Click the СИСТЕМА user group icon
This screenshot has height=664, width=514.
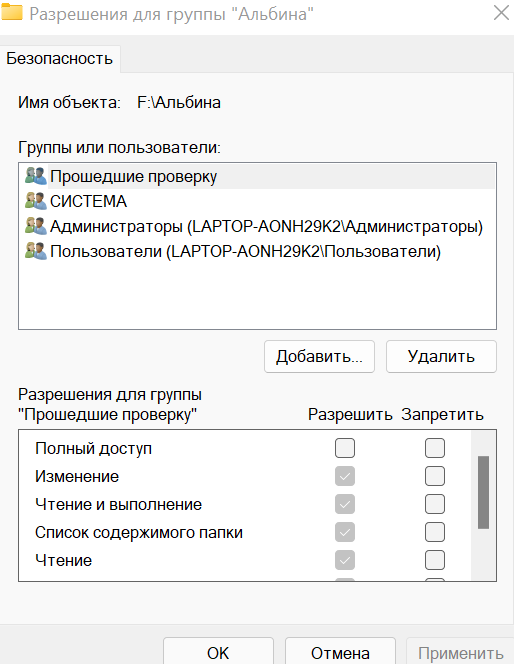click(x=36, y=201)
